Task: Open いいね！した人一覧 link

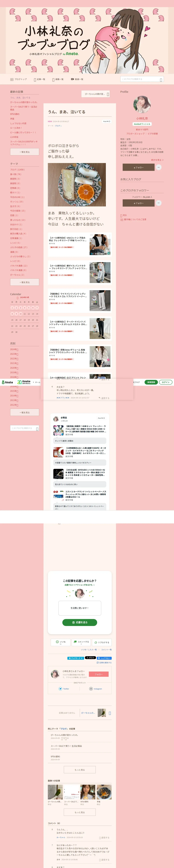Action: tap(89, 650)
